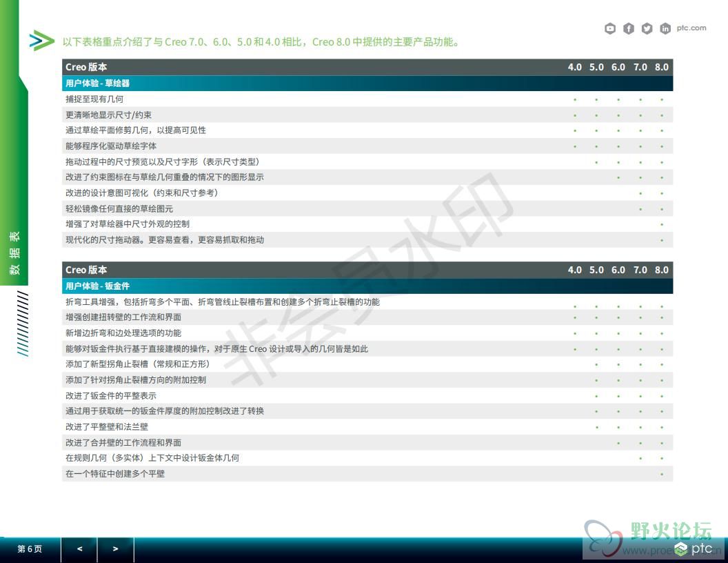Click the row 改进了约束图标在与草绘几何重叠
This screenshot has height=563, width=728.
point(367,177)
